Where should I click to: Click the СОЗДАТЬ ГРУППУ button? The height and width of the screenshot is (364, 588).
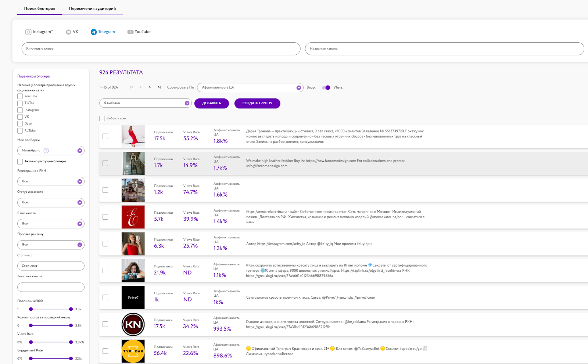[257, 103]
